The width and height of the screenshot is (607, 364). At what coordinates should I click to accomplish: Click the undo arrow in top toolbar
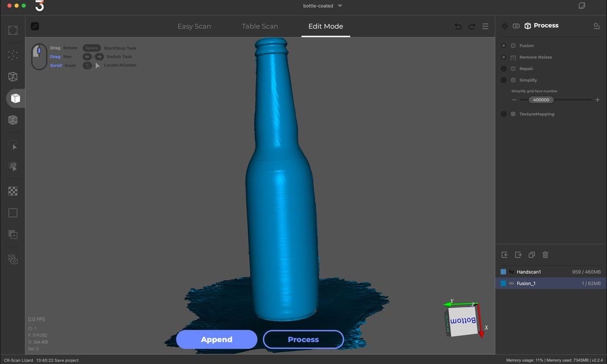point(458,27)
